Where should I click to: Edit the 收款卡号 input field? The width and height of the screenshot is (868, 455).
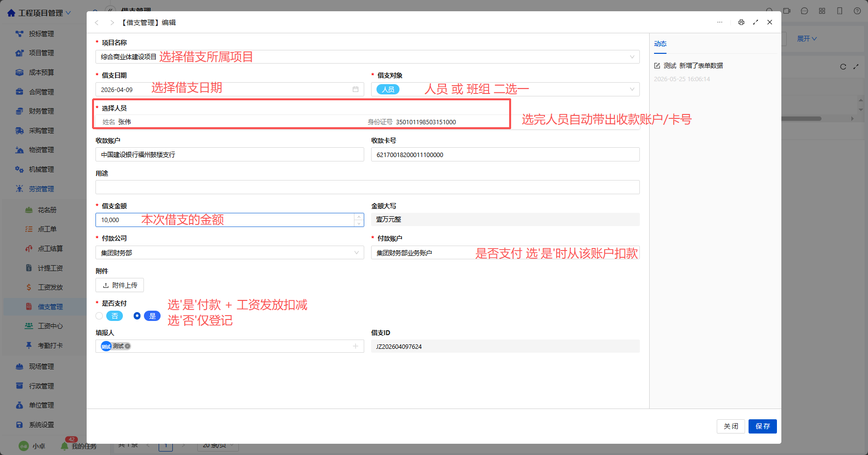pyautogui.click(x=505, y=155)
